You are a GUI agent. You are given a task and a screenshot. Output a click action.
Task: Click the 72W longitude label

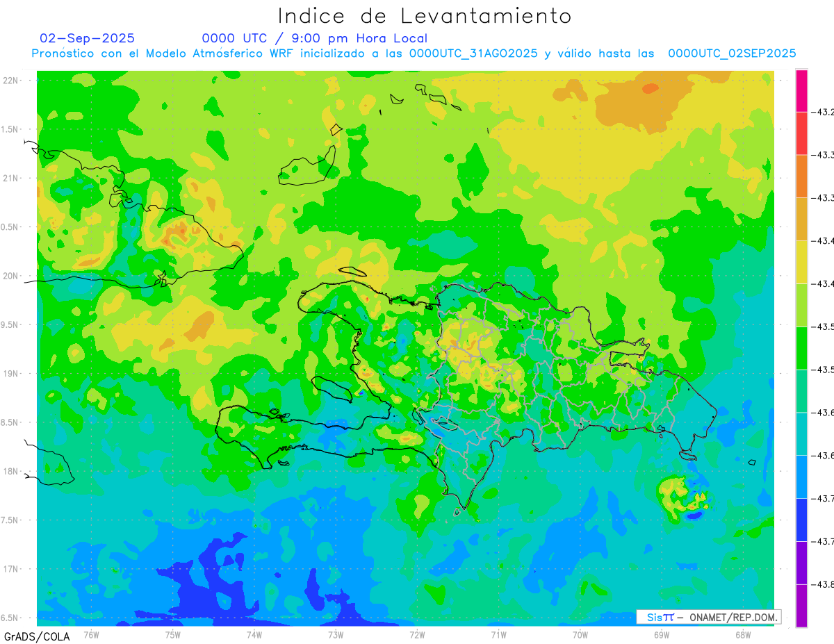(418, 636)
